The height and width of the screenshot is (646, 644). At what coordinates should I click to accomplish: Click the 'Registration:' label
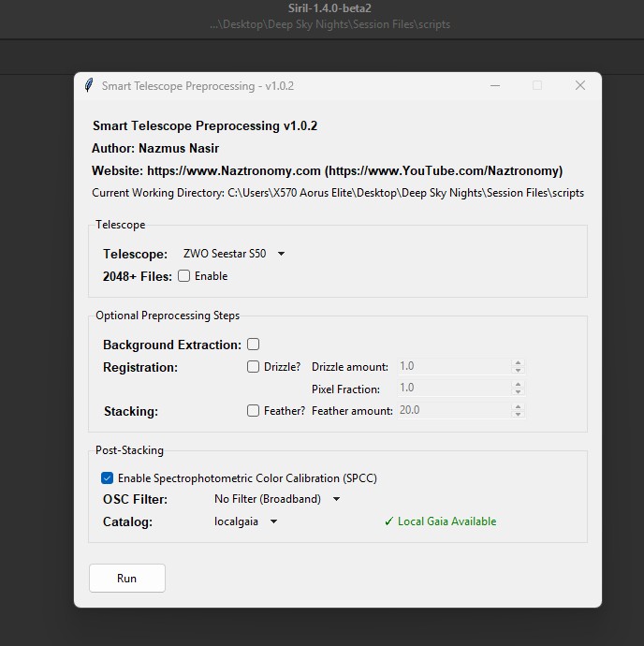pos(140,367)
